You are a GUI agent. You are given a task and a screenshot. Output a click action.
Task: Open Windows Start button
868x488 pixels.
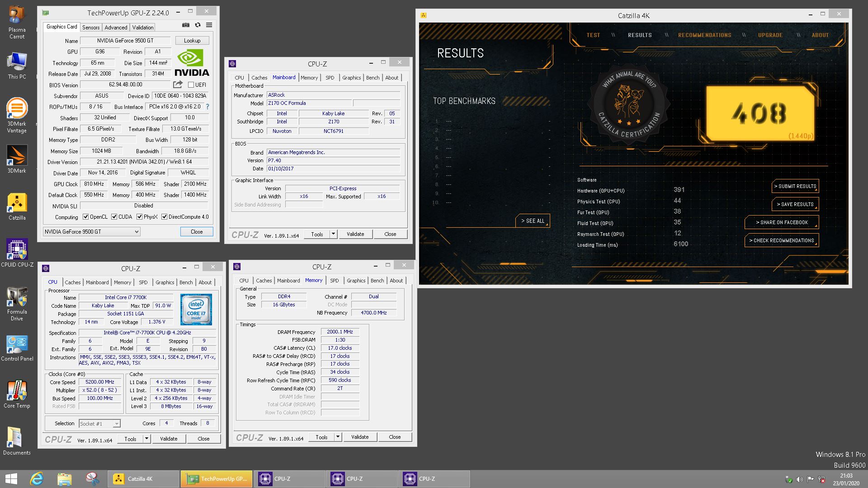click(11, 479)
